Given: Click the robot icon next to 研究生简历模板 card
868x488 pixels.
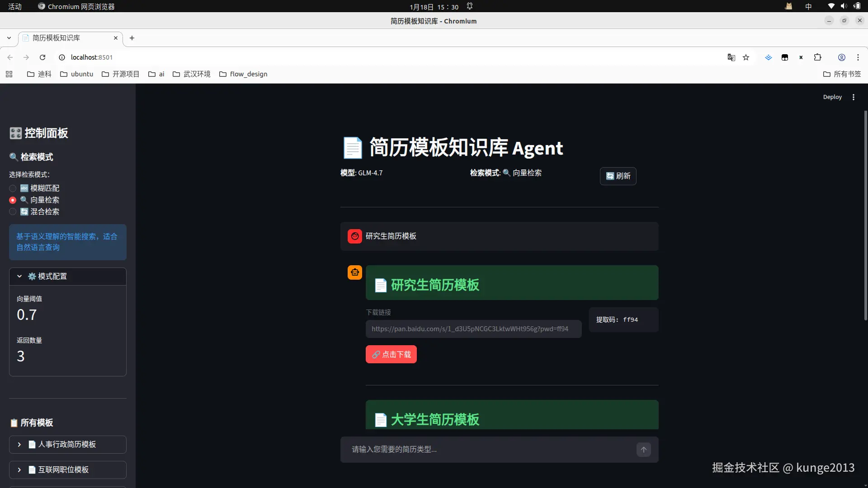Looking at the screenshot, I should (355, 272).
